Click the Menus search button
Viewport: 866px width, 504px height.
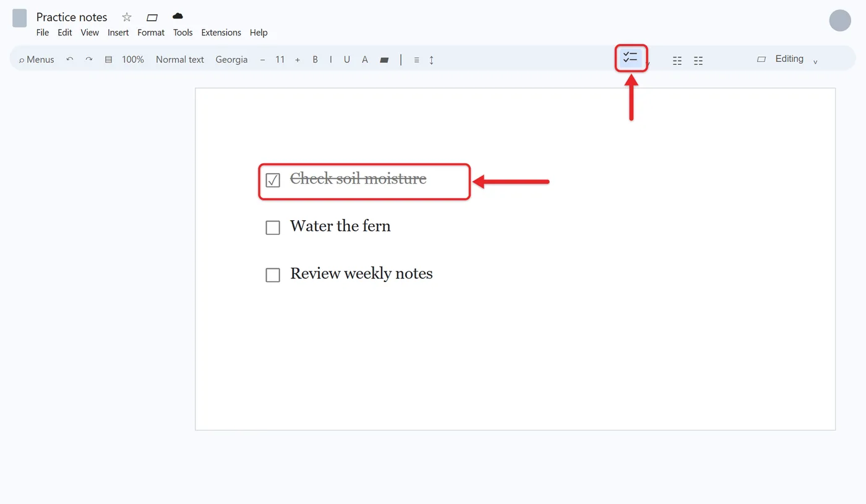coord(36,59)
